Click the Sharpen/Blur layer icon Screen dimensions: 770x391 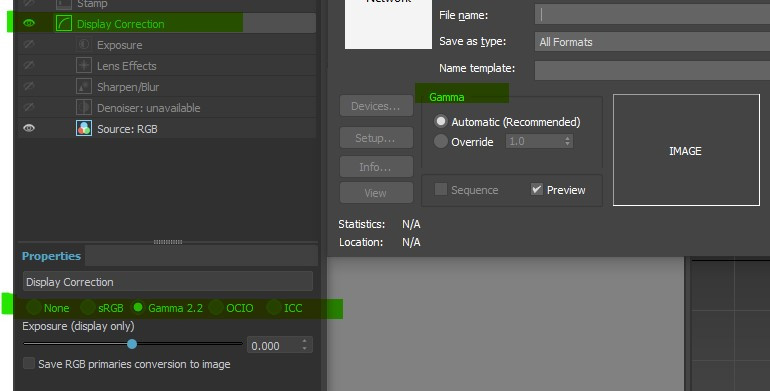tap(84, 86)
